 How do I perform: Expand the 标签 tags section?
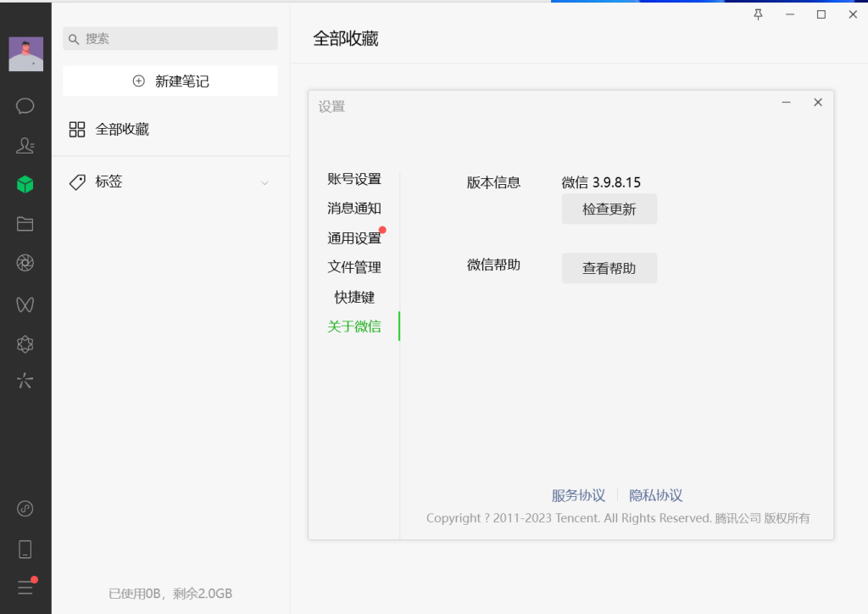[264, 181]
